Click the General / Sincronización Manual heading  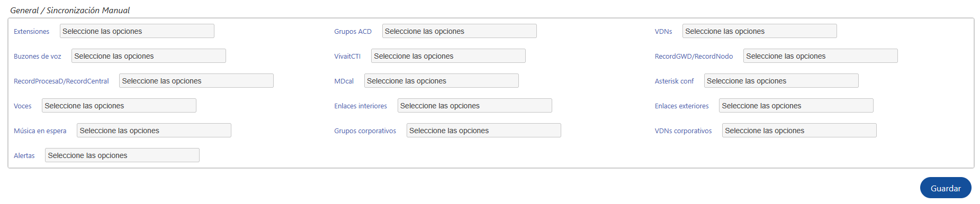[70, 10]
